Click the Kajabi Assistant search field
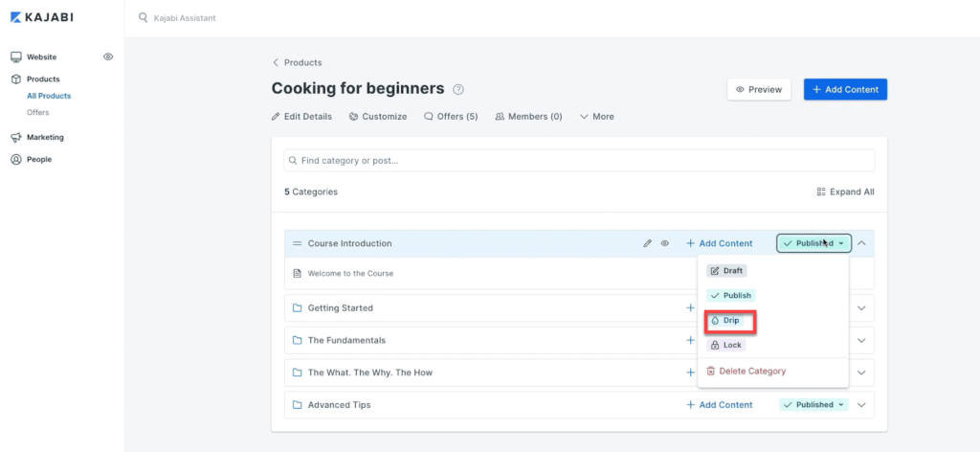The height and width of the screenshot is (452, 980). (x=185, y=18)
